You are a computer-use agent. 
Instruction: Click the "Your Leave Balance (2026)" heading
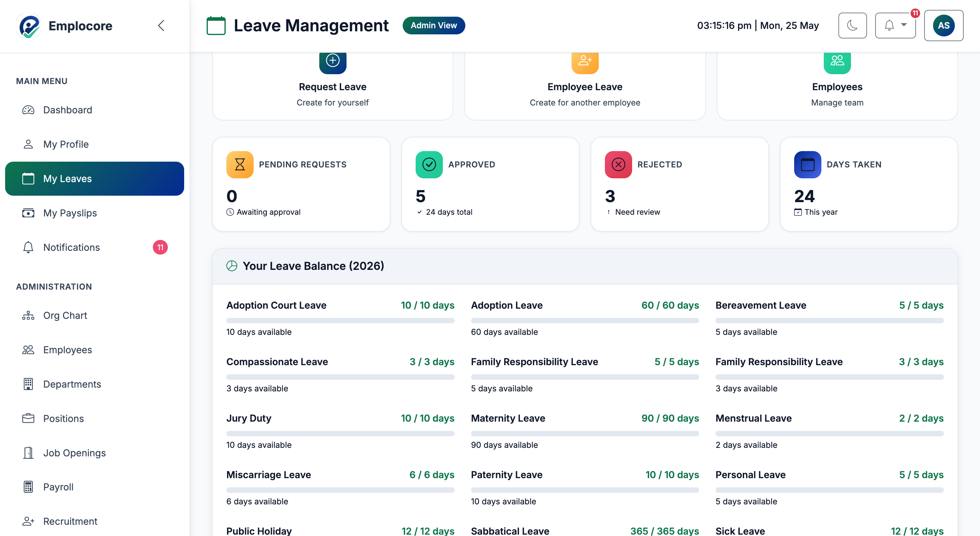tap(314, 266)
